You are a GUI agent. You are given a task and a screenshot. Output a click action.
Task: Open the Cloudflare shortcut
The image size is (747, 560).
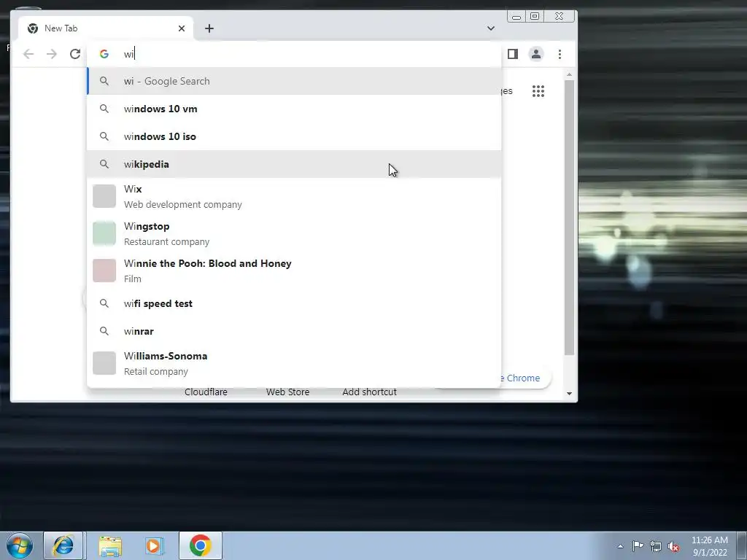[206, 392]
